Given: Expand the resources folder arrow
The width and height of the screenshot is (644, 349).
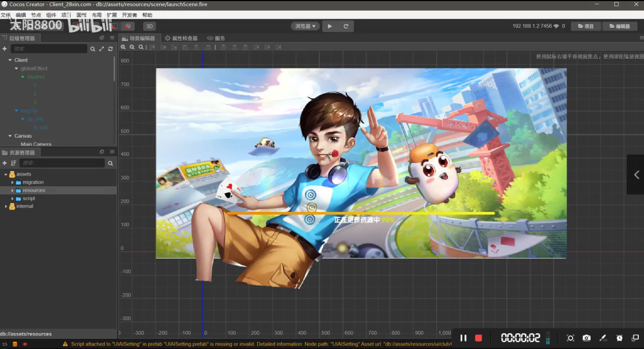Looking at the screenshot, I should tap(12, 190).
